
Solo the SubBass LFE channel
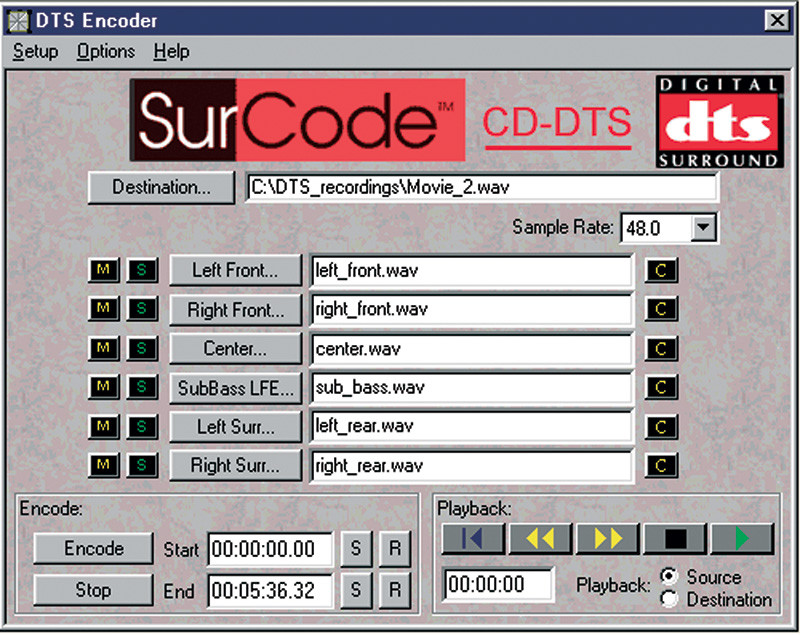(142, 387)
